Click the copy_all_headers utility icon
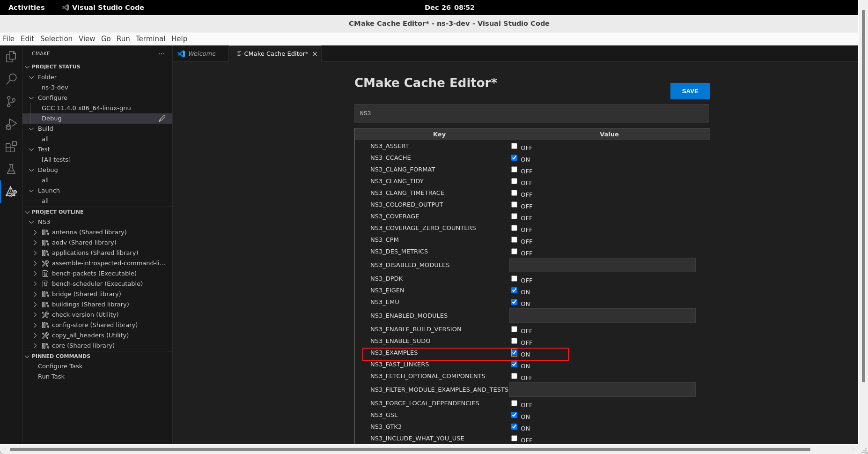Viewport: 868px width, 454px height. pos(45,335)
